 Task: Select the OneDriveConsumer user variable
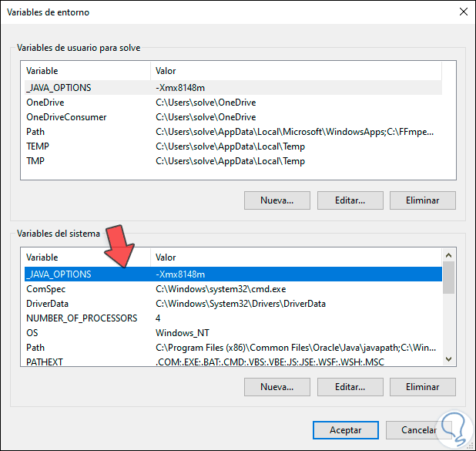tap(66, 117)
